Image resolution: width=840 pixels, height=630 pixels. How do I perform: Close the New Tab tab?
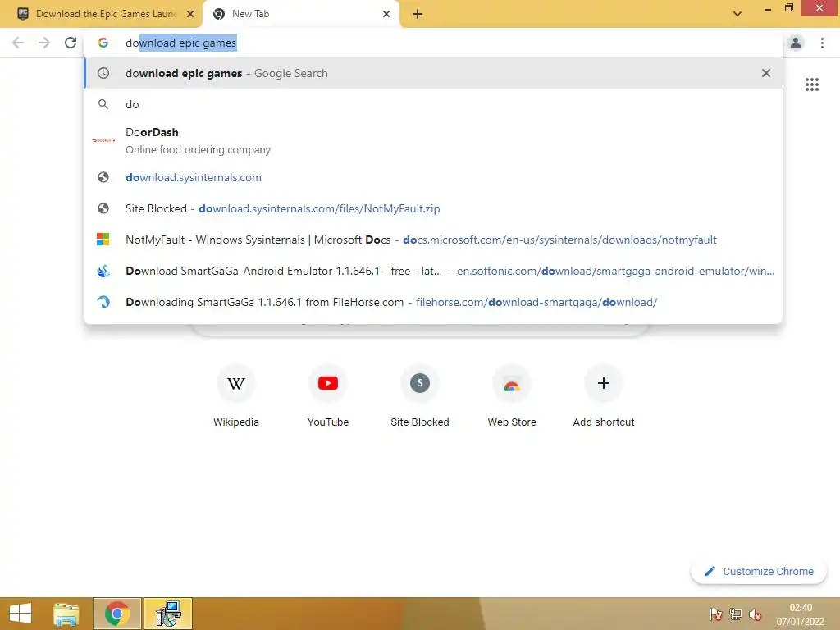pos(386,14)
